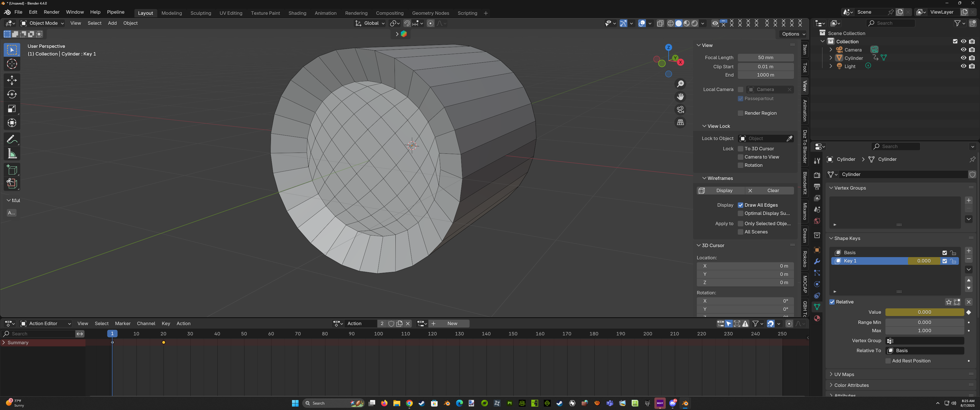Select the Scale tool
Viewport: 980px width, 410px height.
tap(12, 109)
